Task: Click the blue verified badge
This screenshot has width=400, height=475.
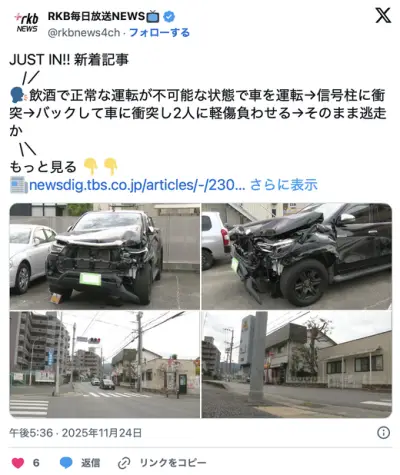Action: click(x=169, y=16)
